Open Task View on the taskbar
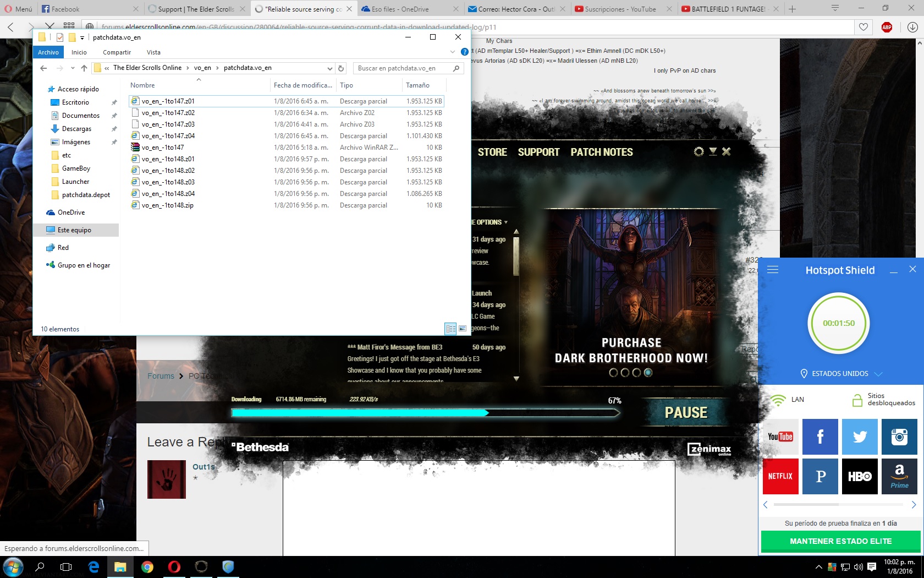 [66, 566]
